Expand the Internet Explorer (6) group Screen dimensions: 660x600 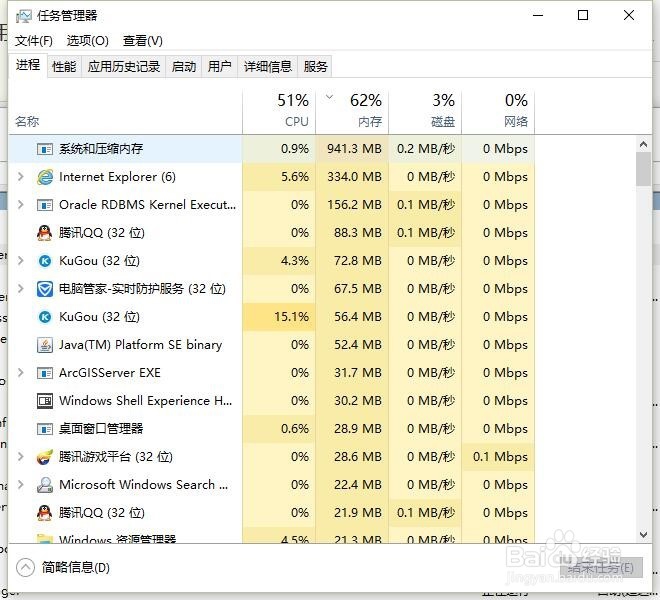click(20, 177)
